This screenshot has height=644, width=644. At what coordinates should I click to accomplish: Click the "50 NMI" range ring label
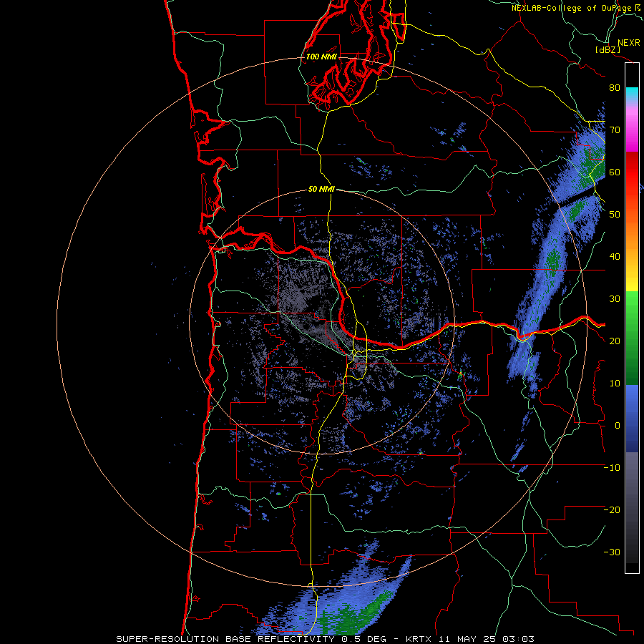(x=321, y=190)
